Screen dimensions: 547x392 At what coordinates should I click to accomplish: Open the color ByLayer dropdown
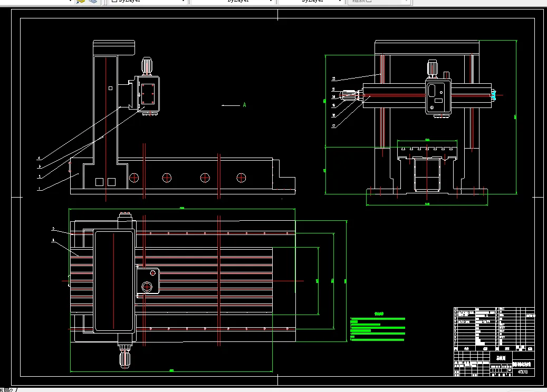pos(148,2)
